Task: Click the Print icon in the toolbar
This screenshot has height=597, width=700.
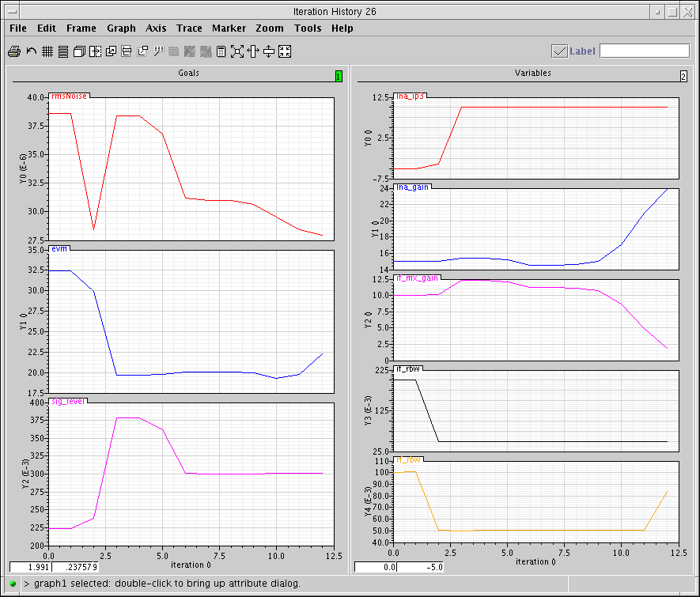Action: click(x=14, y=51)
